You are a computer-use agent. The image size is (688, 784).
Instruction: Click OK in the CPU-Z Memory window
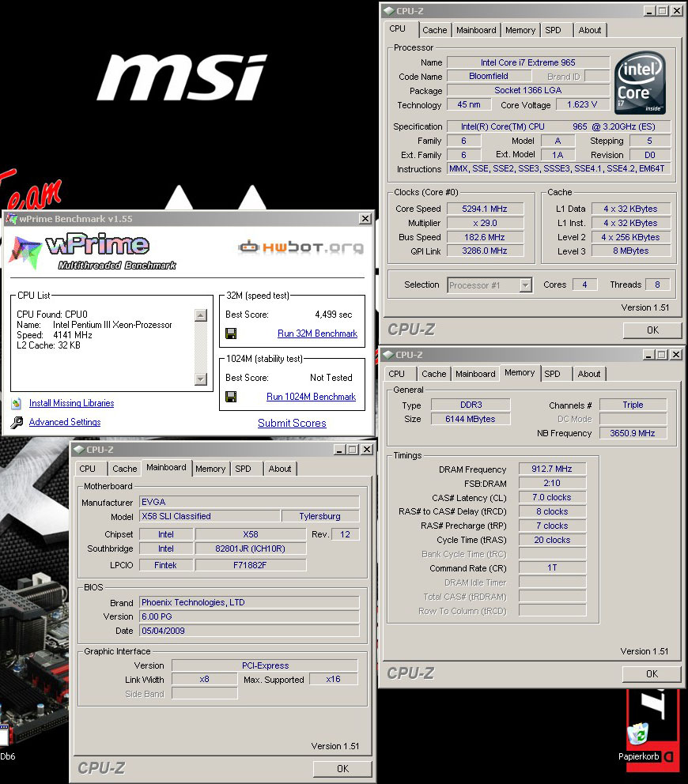pos(652,674)
